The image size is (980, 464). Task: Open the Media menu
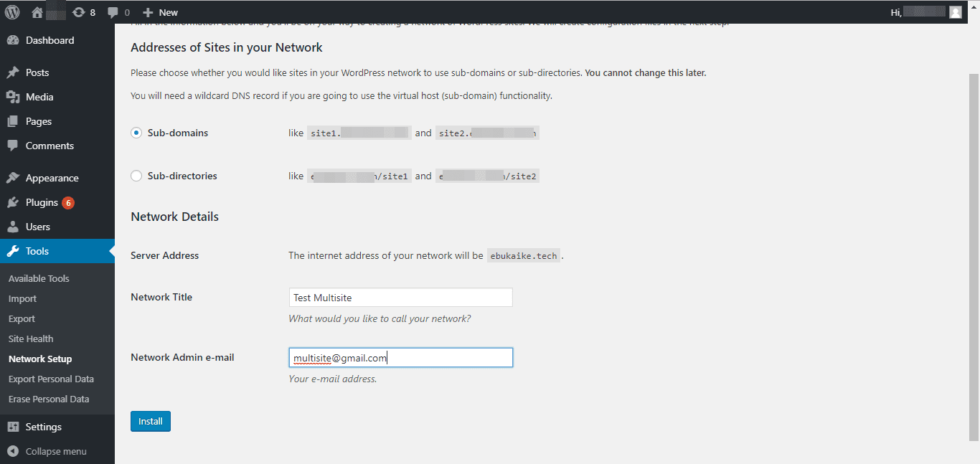coord(57,97)
